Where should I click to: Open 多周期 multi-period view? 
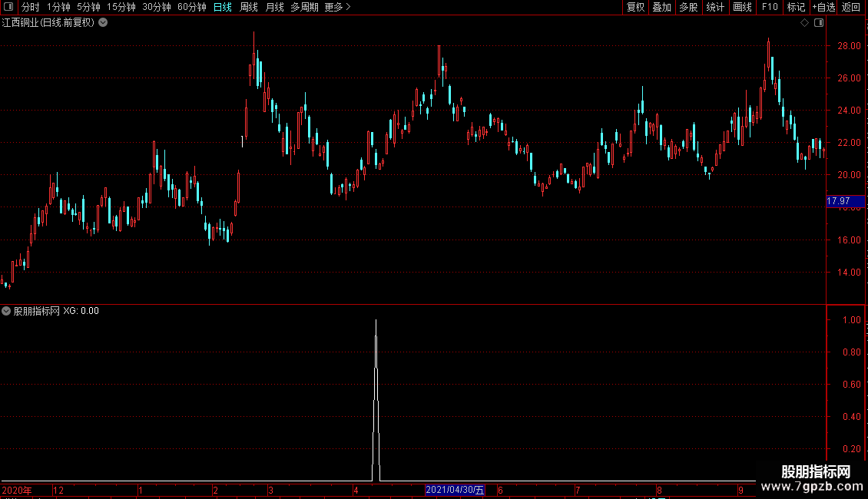[304, 7]
